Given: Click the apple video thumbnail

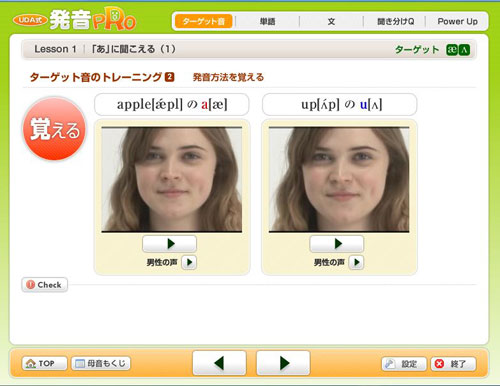Looking at the screenshot, I should pos(172,179).
